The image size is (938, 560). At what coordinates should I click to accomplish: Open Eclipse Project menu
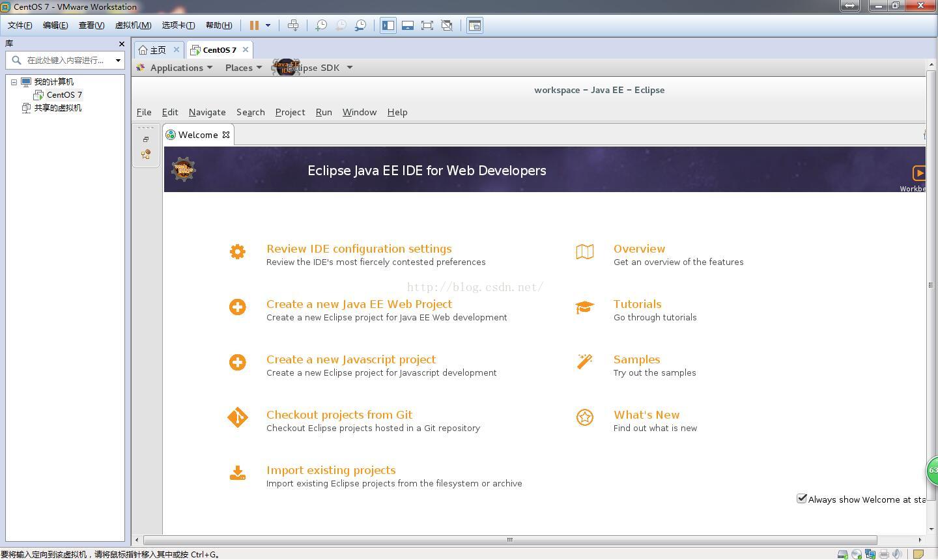[291, 112]
